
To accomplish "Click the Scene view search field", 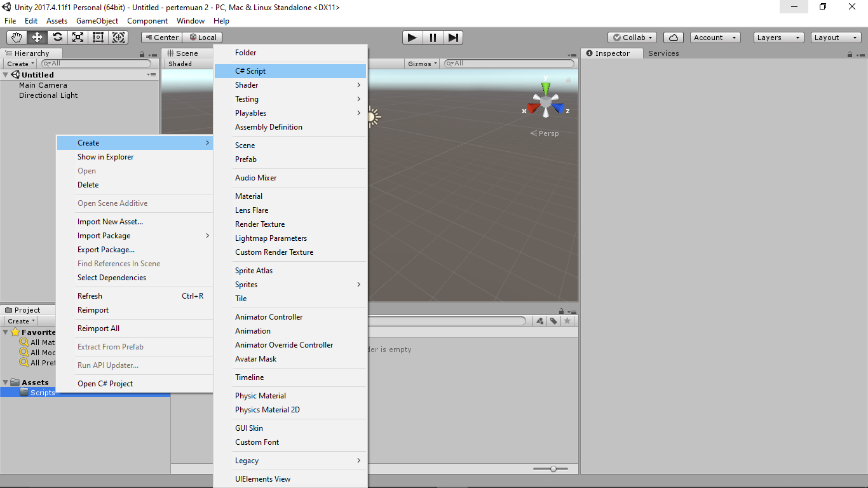I will [x=510, y=64].
